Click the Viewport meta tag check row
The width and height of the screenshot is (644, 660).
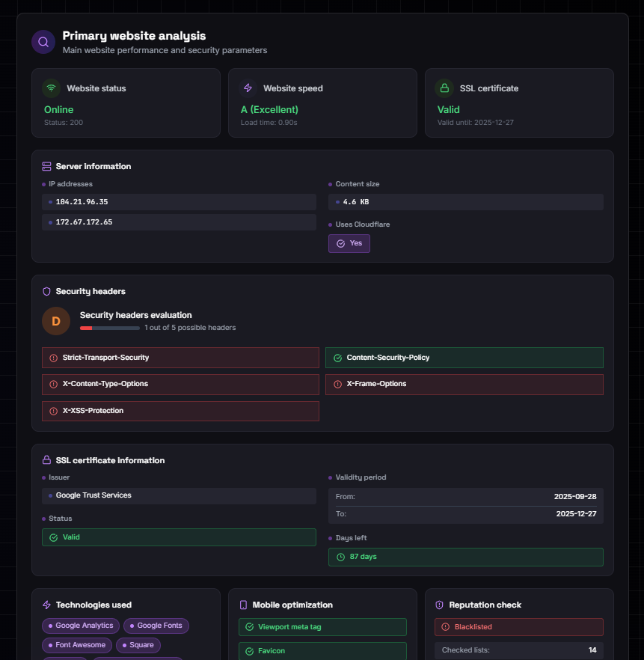coord(322,627)
